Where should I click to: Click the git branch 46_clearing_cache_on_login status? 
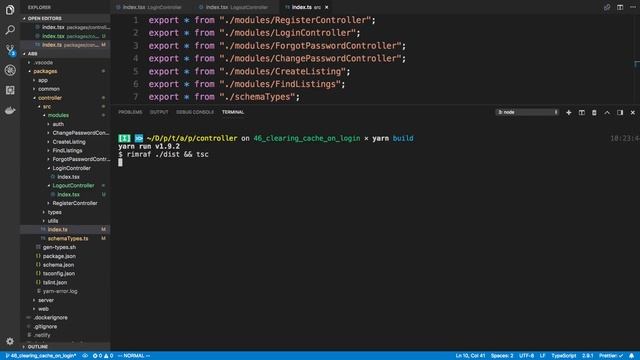pyautogui.click(x=41, y=356)
